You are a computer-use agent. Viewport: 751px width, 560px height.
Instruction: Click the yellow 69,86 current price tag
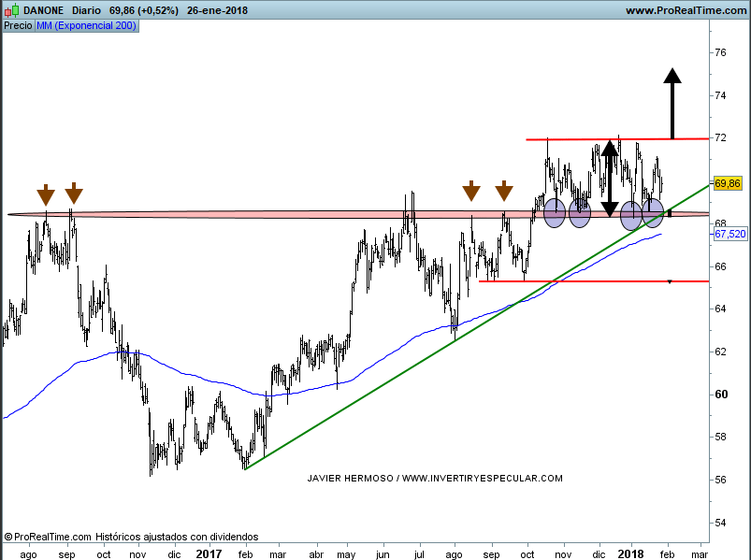[x=728, y=183]
